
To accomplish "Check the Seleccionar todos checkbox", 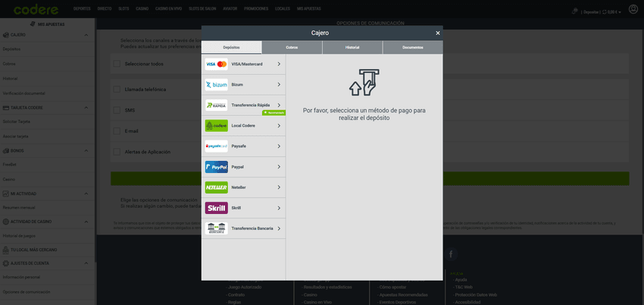I will [x=117, y=64].
